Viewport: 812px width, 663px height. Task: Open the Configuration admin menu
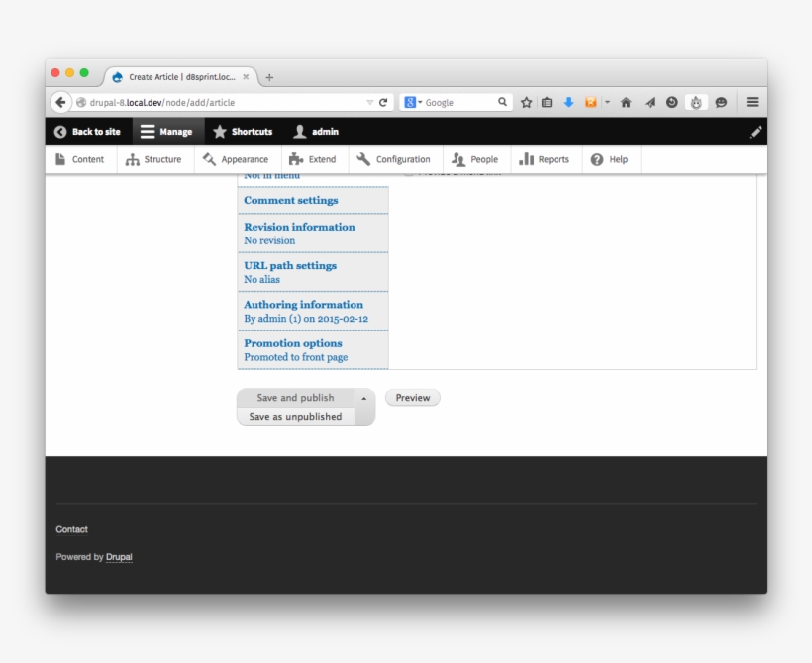[393, 159]
